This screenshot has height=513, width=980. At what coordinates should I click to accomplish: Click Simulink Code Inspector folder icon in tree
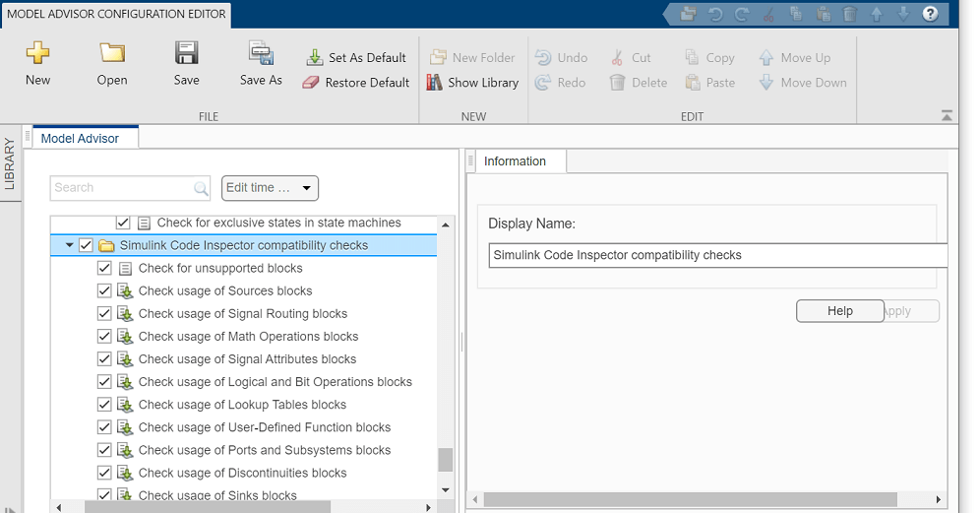(106, 245)
